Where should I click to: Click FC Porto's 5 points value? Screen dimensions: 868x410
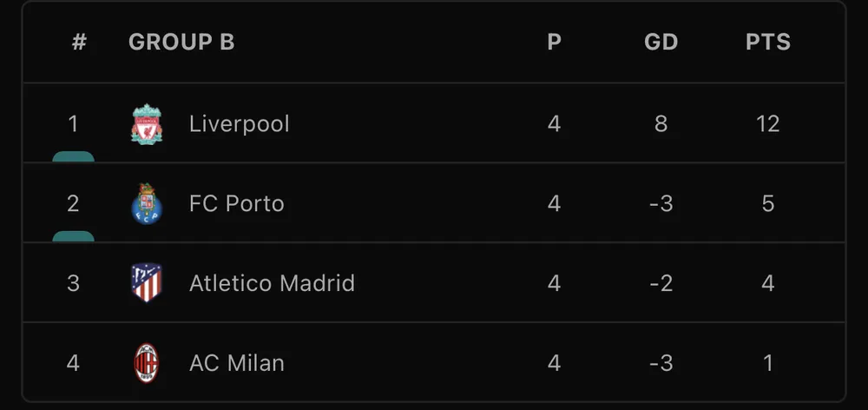click(x=768, y=203)
